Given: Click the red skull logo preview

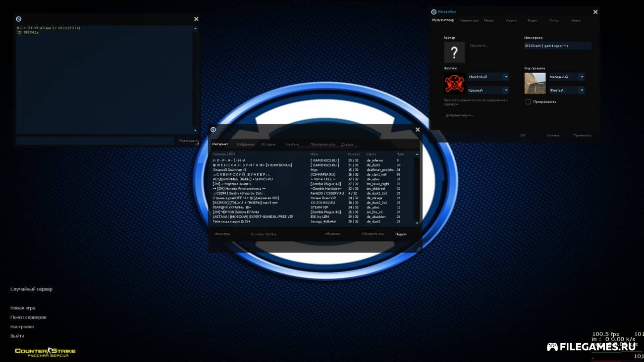Looking at the screenshot, I should pos(454,83).
